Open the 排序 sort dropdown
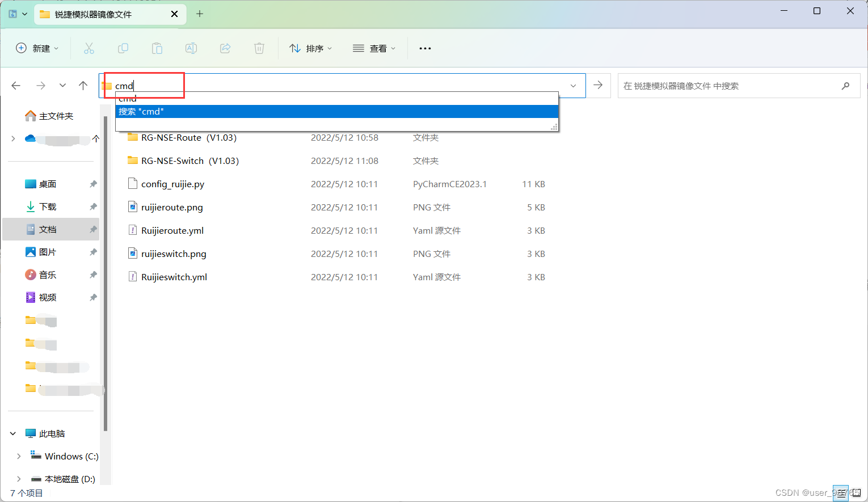The width and height of the screenshot is (868, 502). (311, 48)
